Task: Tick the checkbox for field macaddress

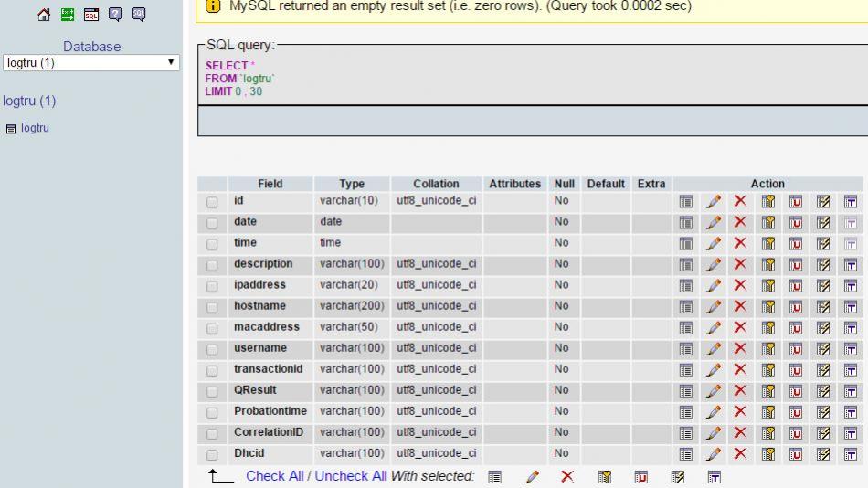Action: [x=212, y=328]
